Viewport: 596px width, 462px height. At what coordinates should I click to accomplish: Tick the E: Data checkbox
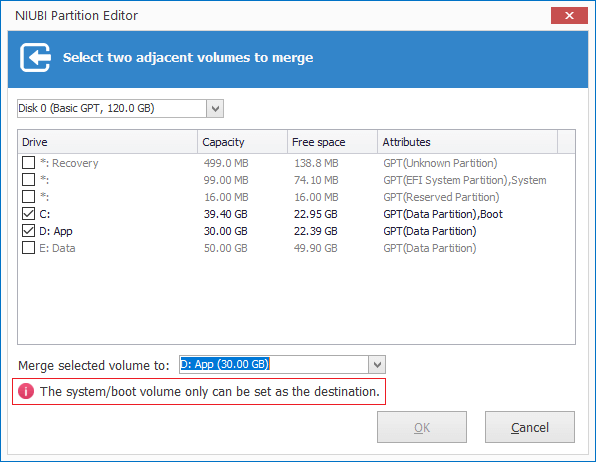pos(29,248)
